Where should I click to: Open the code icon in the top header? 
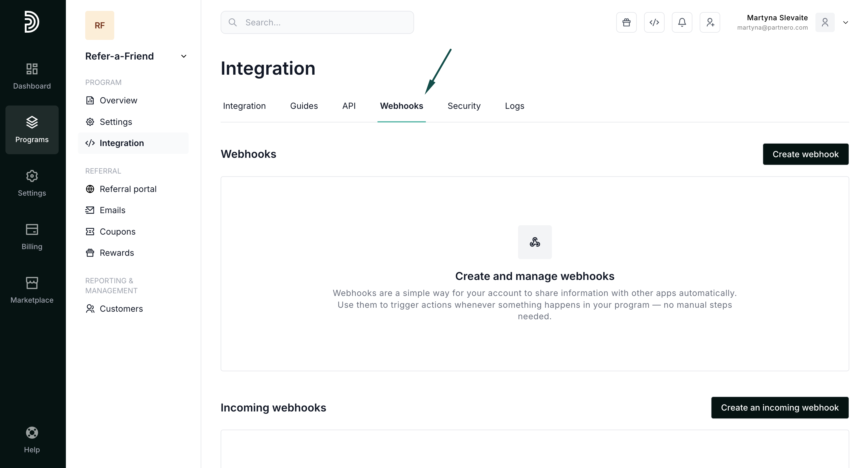[x=654, y=22]
